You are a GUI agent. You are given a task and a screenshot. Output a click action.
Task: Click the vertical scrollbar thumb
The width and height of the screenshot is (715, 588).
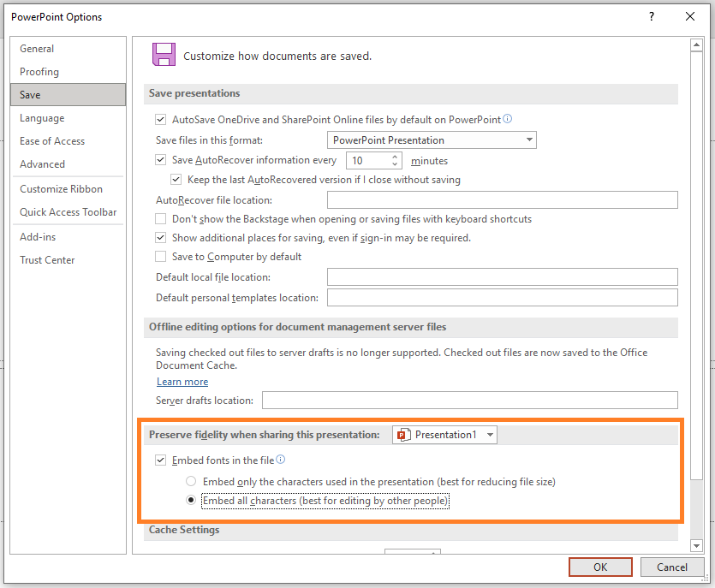[x=696, y=265]
